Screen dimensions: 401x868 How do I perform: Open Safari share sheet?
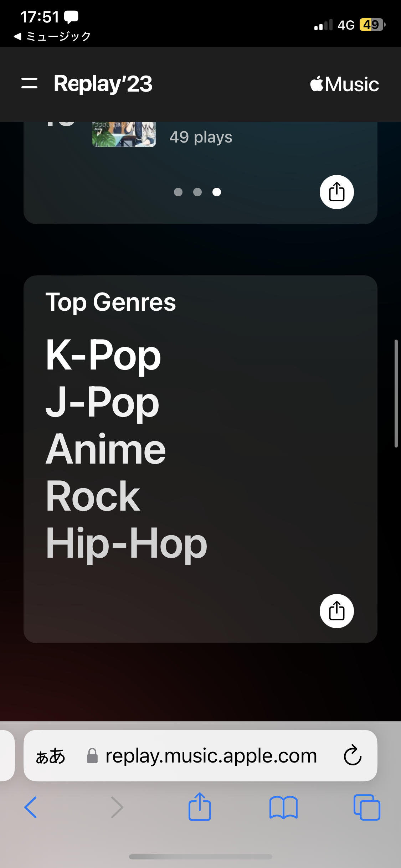[x=200, y=806]
